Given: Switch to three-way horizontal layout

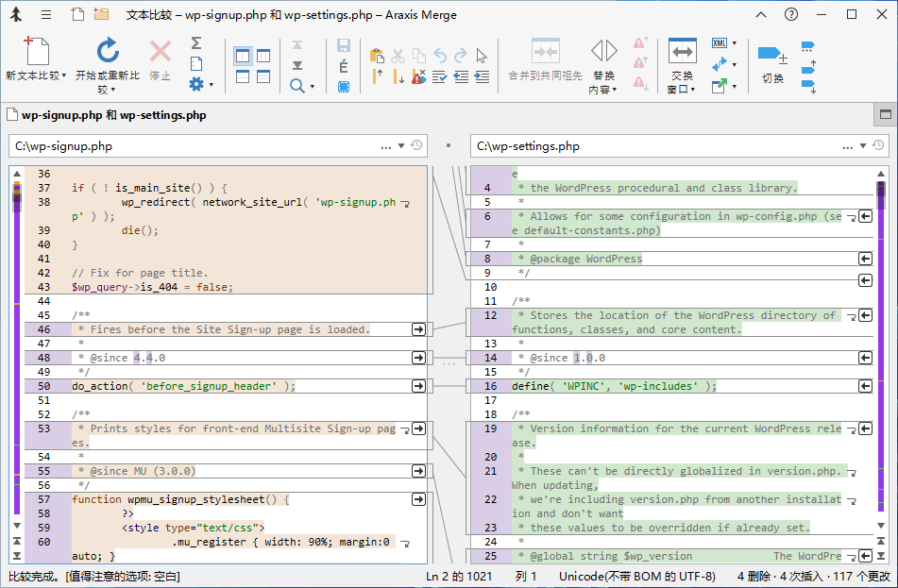Looking at the screenshot, I should tap(263, 76).
